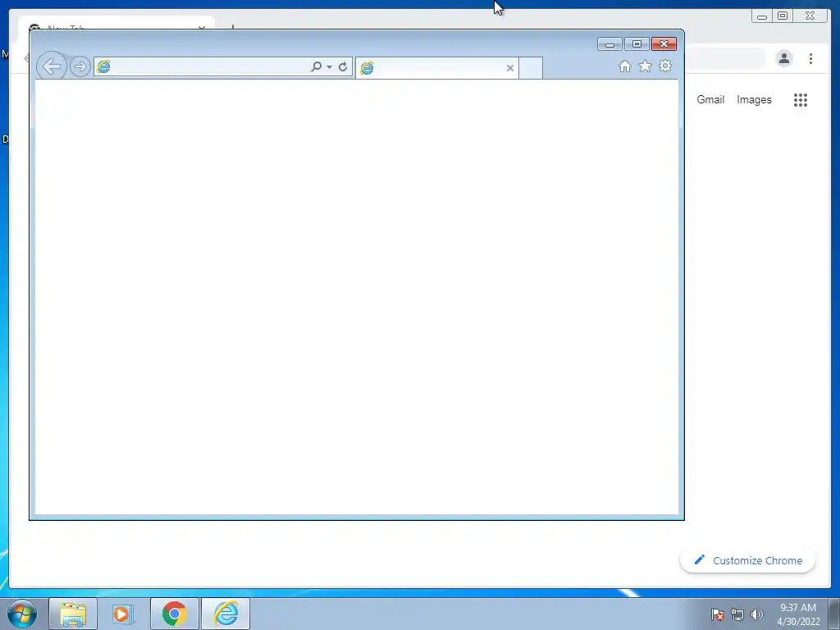The image size is (840, 630).
Task: Click the Internet Explorer taskbar icon
Action: (226, 614)
